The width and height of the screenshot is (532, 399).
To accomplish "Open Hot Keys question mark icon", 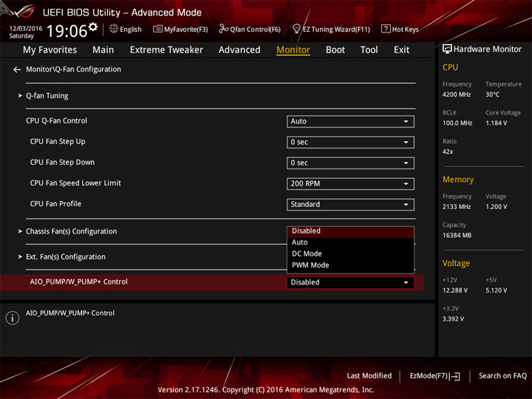I will (386, 29).
